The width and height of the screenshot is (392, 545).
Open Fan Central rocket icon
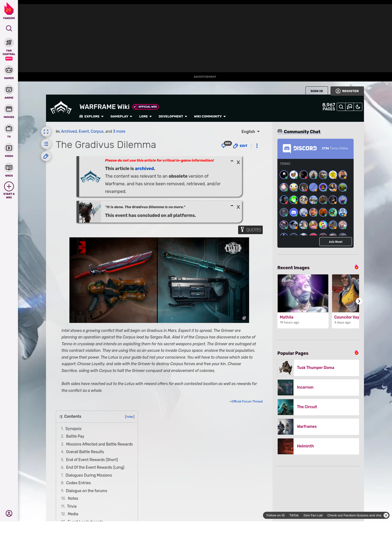pyautogui.click(x=9, y=43)
